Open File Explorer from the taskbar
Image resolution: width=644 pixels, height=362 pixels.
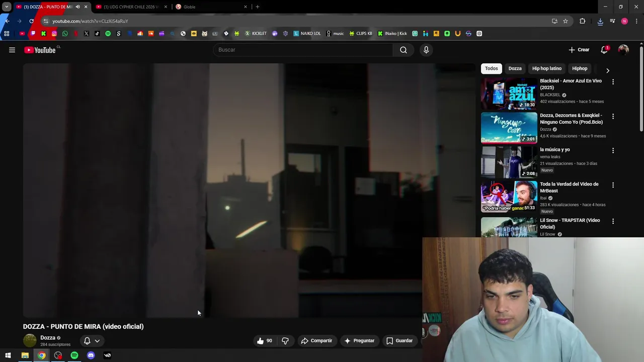click(x=25, y=355)
